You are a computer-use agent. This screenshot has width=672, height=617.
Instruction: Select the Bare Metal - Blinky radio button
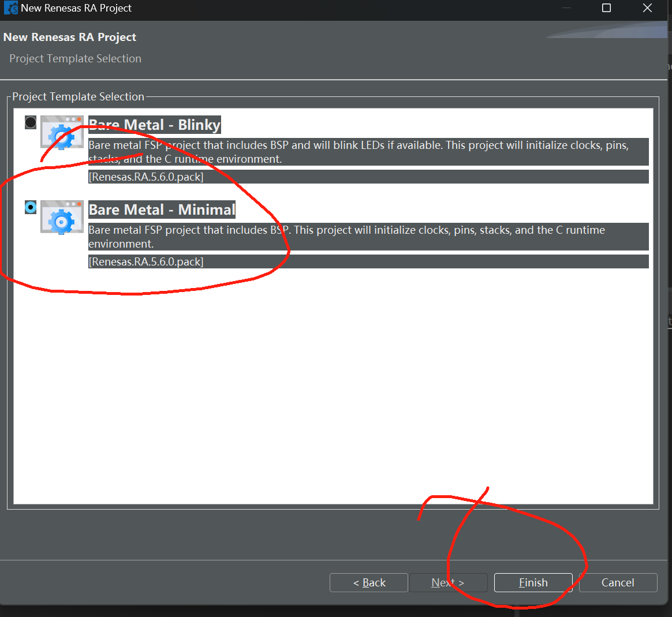[31, 122]
